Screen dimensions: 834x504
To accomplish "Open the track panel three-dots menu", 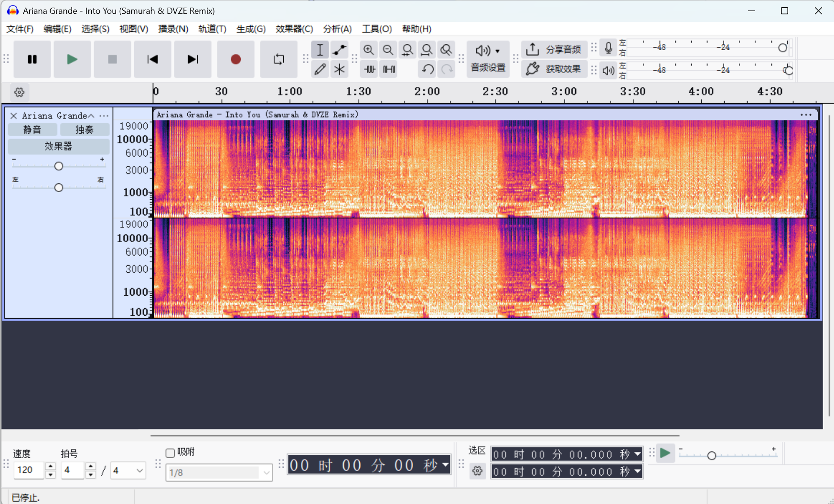I will 104,116.
